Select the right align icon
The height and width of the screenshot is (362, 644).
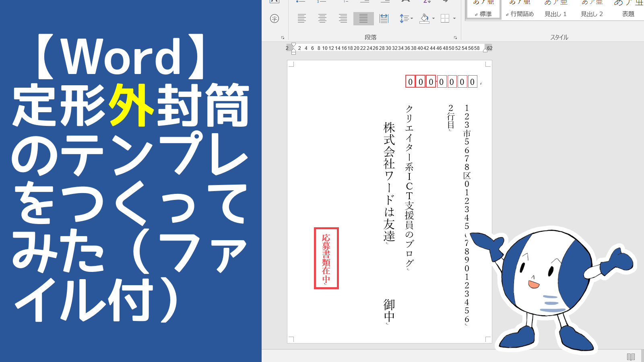[x=342, y=18]
